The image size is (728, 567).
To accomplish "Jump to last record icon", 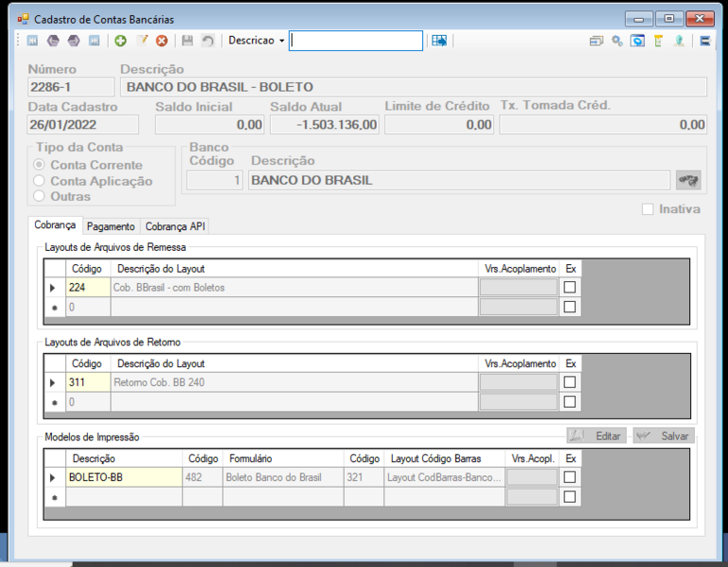I will (94, 41).
